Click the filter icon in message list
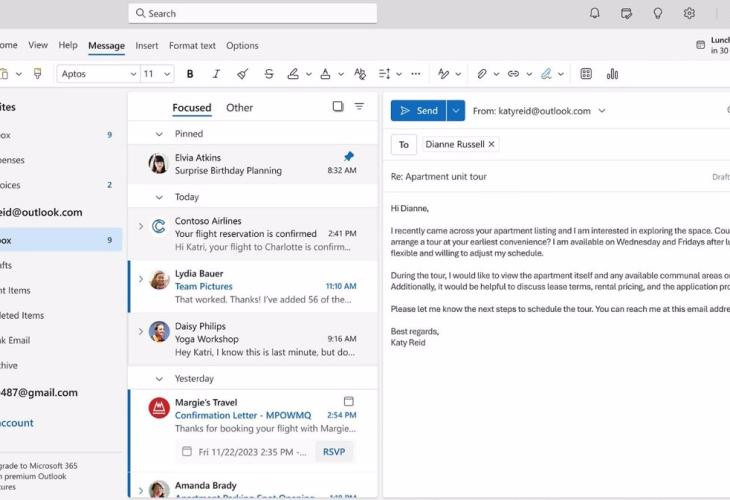Image resolution: width=730 pixels, height=500 pixels. [359, 107]
